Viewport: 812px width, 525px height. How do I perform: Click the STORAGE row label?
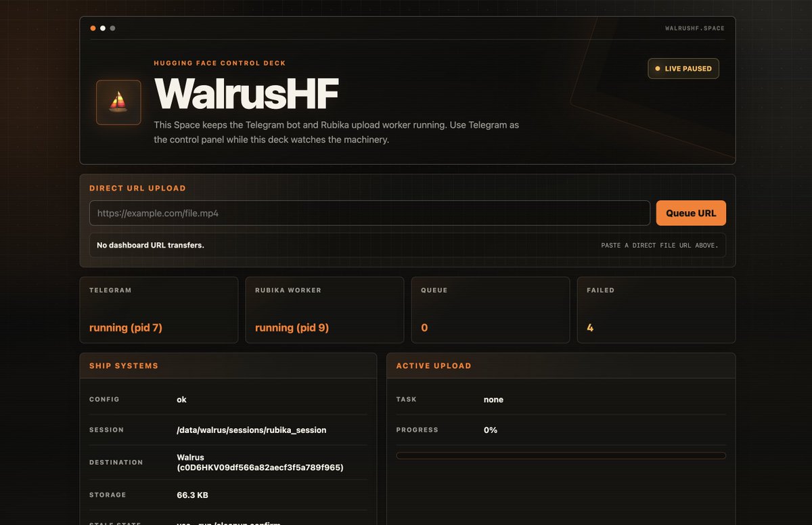pyautogui.click(x=108, y=495)
